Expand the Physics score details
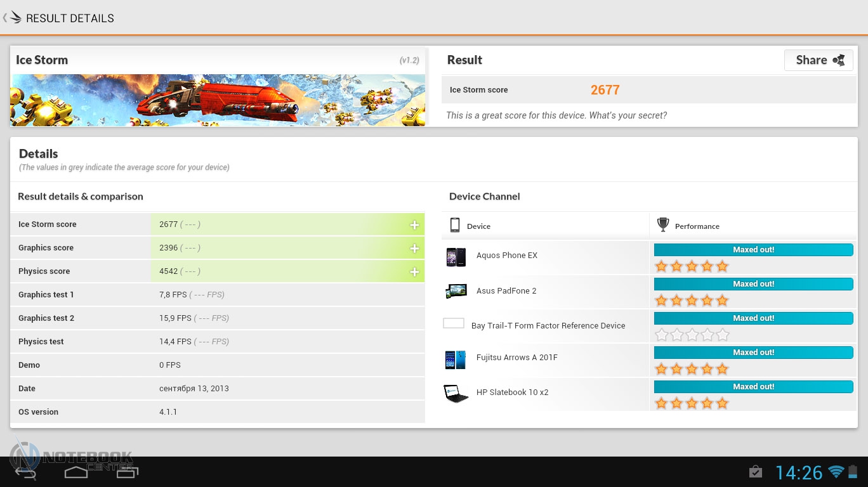The image size is (868, 487). pyautogui.click(x=414, y=272)
